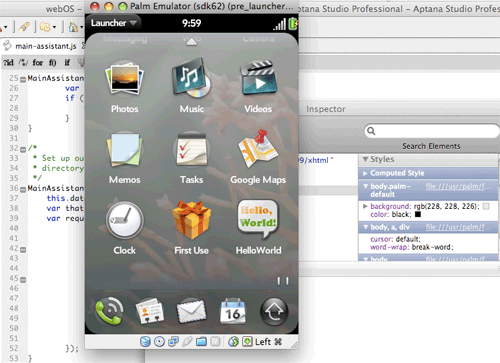Screen dimensions: 500x363
Task: Click the CD disc icon in emulator status bar
Action: (159, 342)
